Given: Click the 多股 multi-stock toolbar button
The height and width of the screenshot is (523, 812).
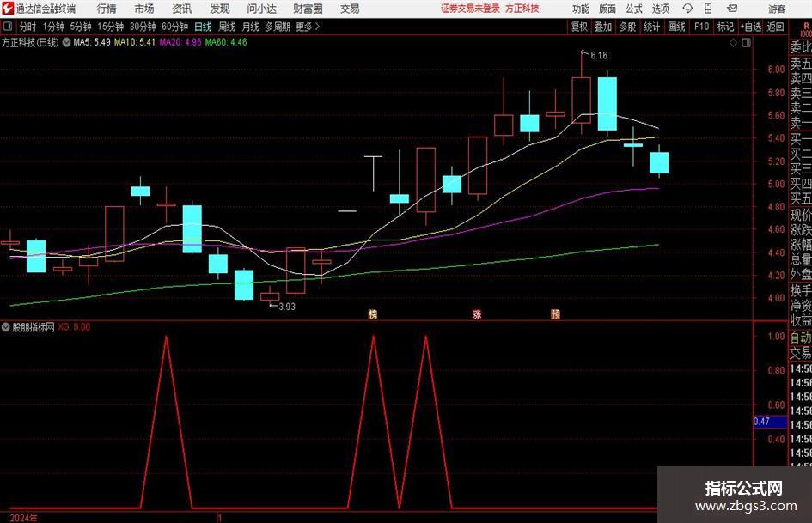Looking at the screenshot, I should point(627,27).
